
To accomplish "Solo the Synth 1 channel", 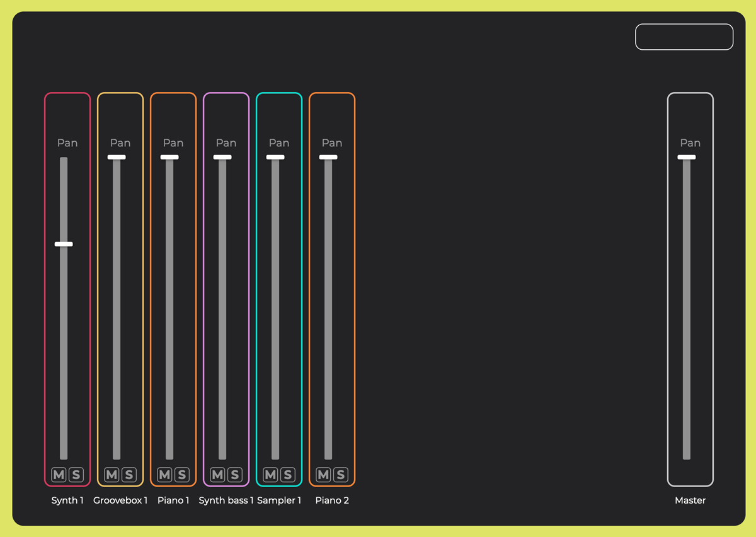I will 76,475.
